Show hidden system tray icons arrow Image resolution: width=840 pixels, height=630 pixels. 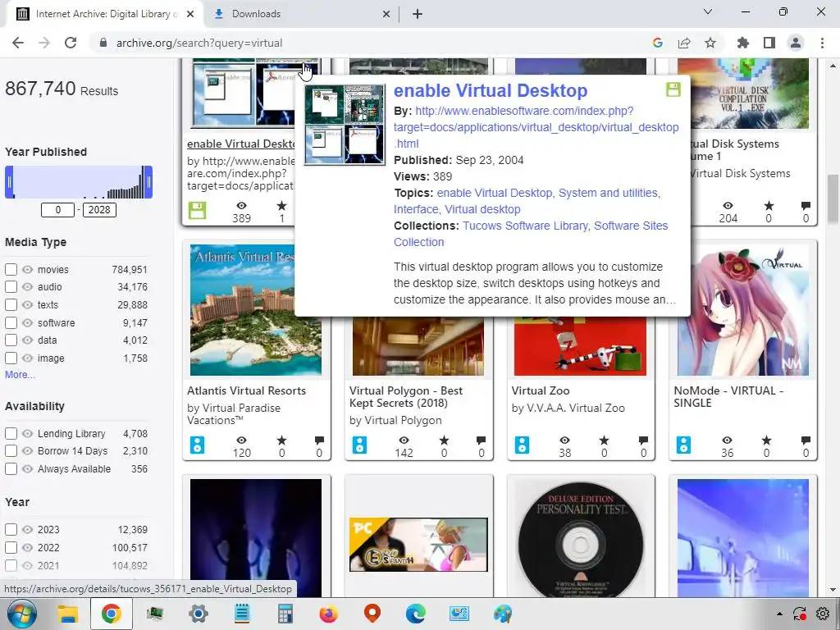point(779,614)
